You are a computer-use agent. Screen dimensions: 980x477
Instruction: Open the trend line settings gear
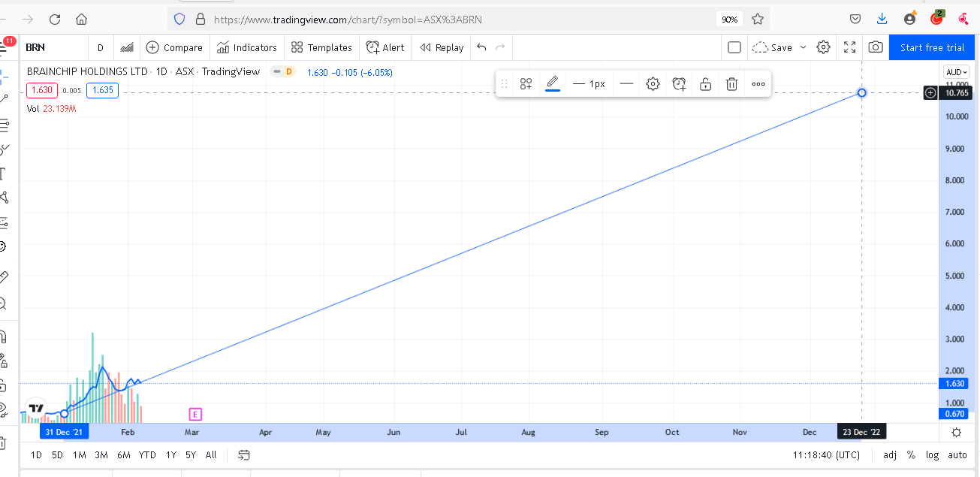pos(653,84)
